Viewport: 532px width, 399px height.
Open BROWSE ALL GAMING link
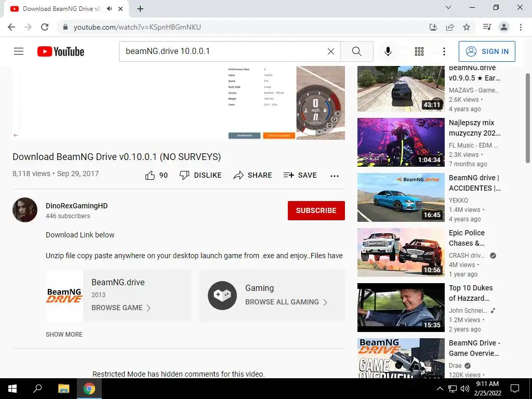coord(286,302)
